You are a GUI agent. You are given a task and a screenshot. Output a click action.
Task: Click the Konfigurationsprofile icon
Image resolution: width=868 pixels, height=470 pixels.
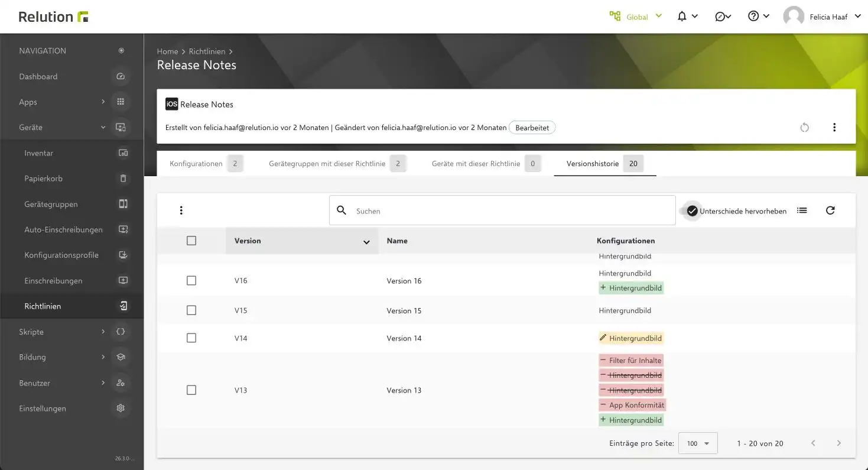pyautogui.click(x=123, y=255)
